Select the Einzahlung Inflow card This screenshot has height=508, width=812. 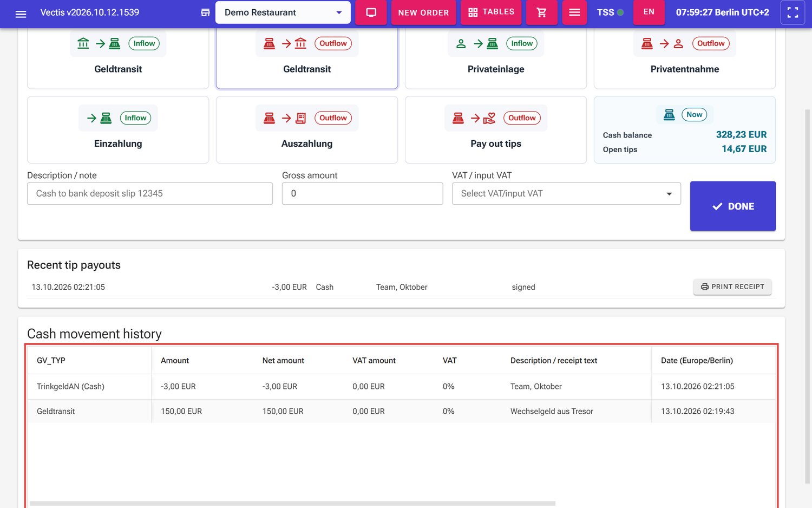[x=118, y=130]
